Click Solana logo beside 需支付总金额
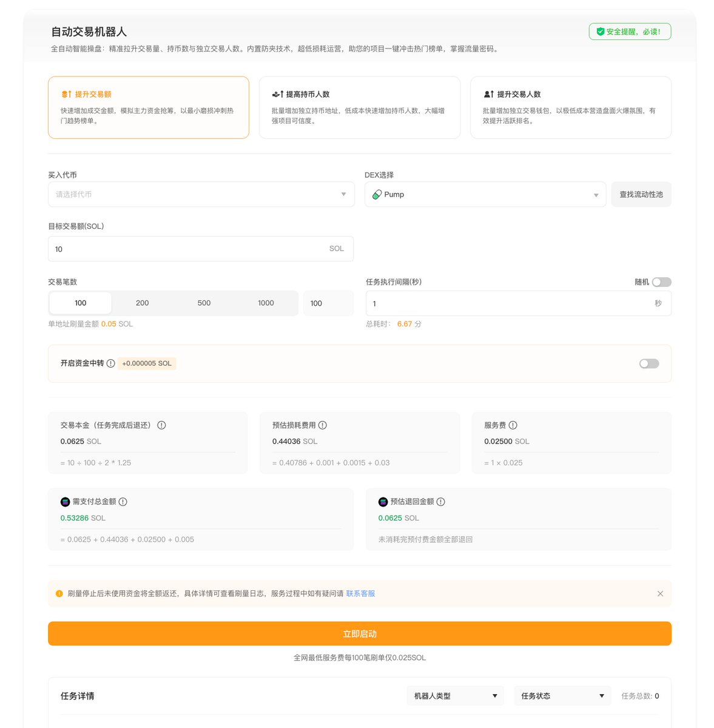Screen dimensions: 714x728 [x=66, y=502]
